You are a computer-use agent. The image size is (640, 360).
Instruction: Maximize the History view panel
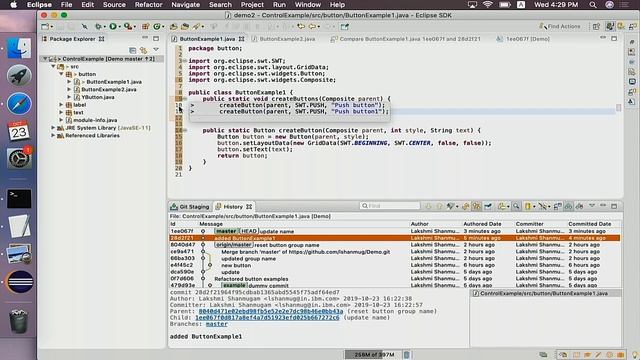(614, 207)
